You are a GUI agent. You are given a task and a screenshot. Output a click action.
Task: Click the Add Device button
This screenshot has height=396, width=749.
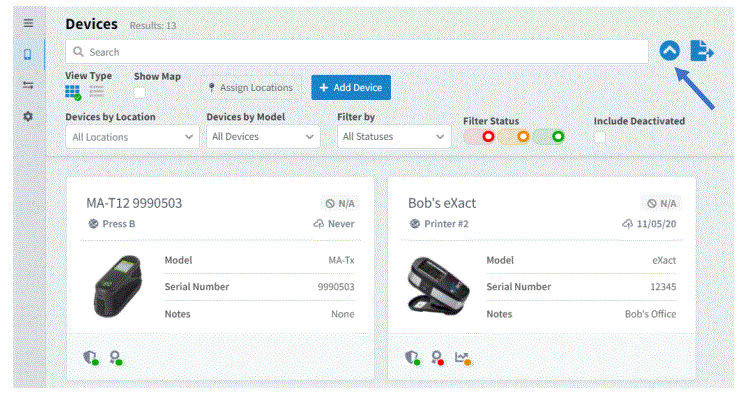click(351, 87)
